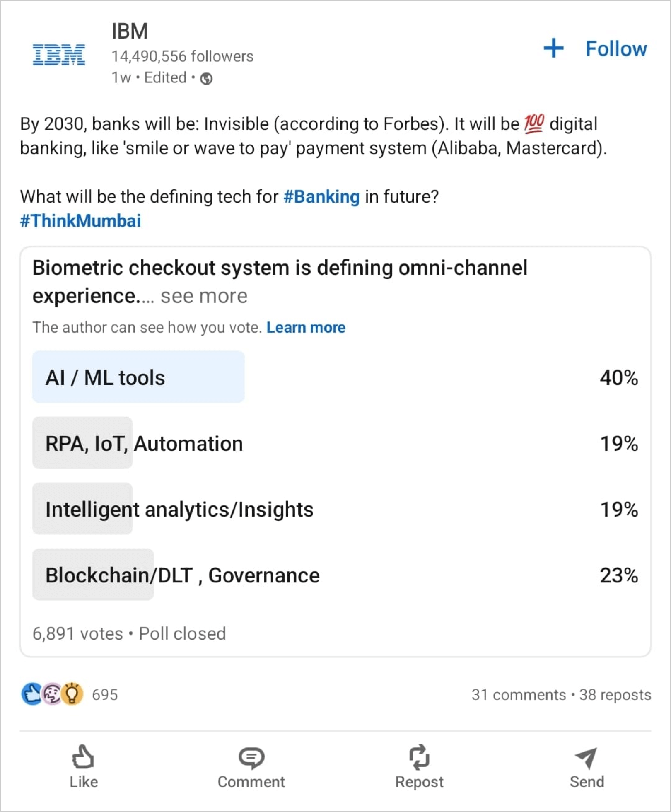Click the globe visibility icon
Viewport: 671px width, 812px height.
[206, 78]
